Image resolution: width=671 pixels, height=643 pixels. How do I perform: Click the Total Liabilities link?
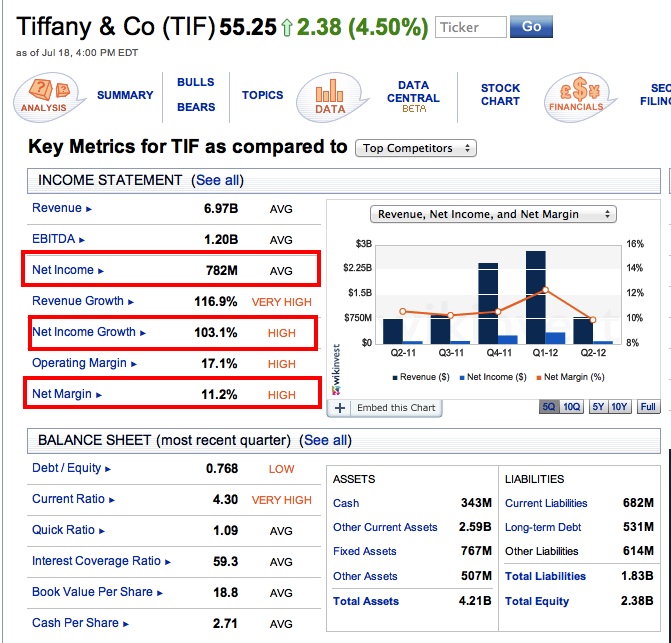click(545, 576)
